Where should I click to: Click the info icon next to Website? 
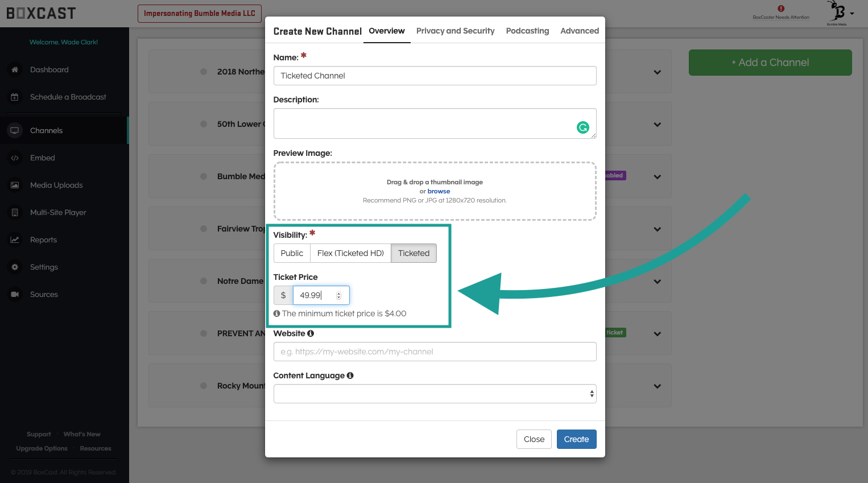(x=311, y=333)
